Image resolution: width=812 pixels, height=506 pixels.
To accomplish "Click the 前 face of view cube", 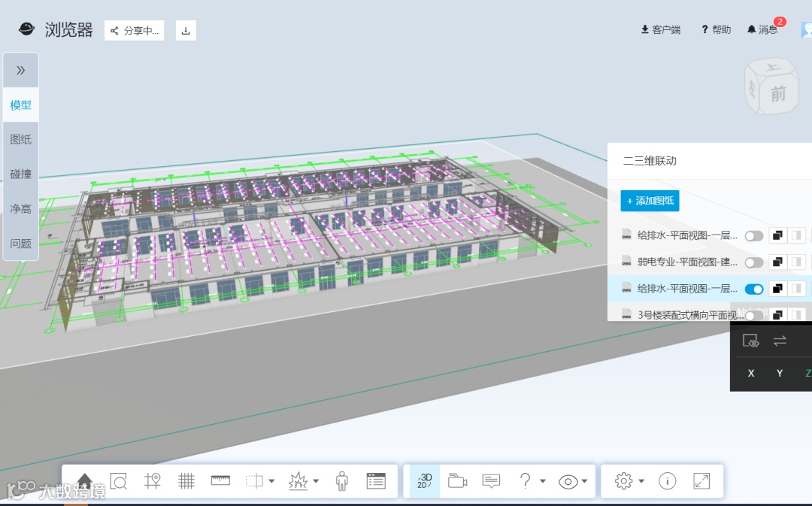I will point(778,94).
